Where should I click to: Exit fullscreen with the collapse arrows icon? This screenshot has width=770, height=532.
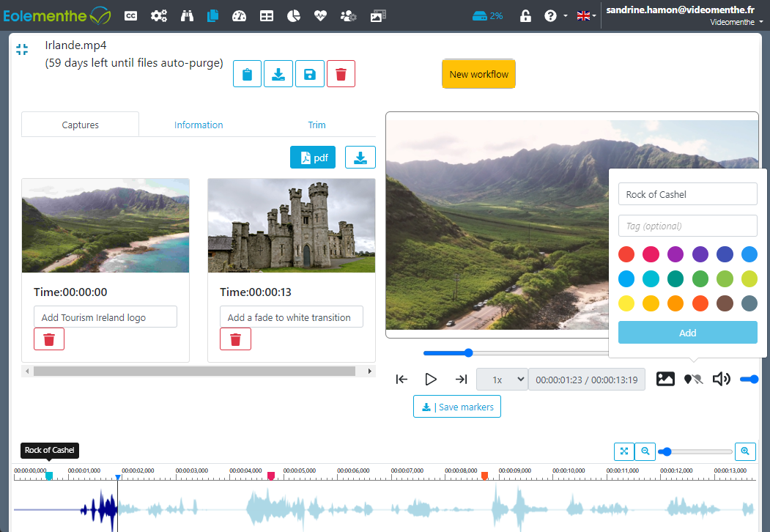(22, 49)
